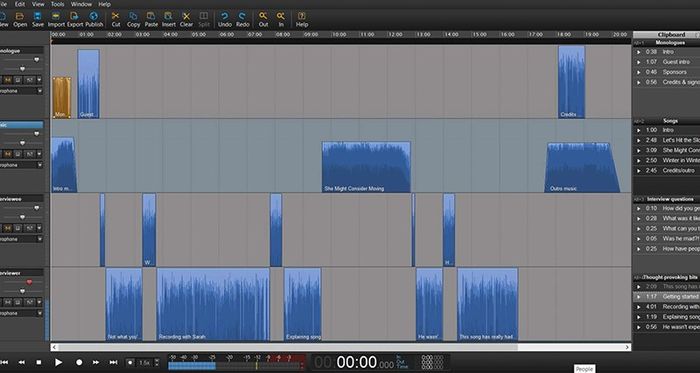Toggle the highlighted button on the Monologue track
The width and height of the screenshot is (700, 373).
click(8, 80)
